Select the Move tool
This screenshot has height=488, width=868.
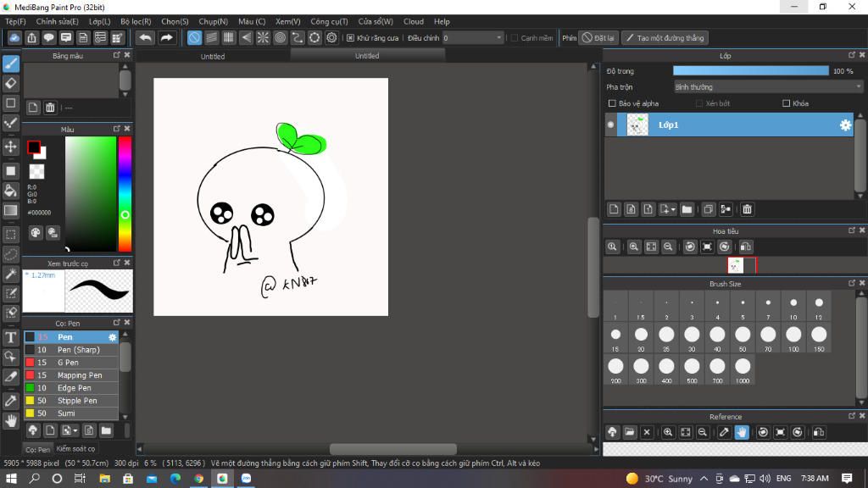point(10,147)
